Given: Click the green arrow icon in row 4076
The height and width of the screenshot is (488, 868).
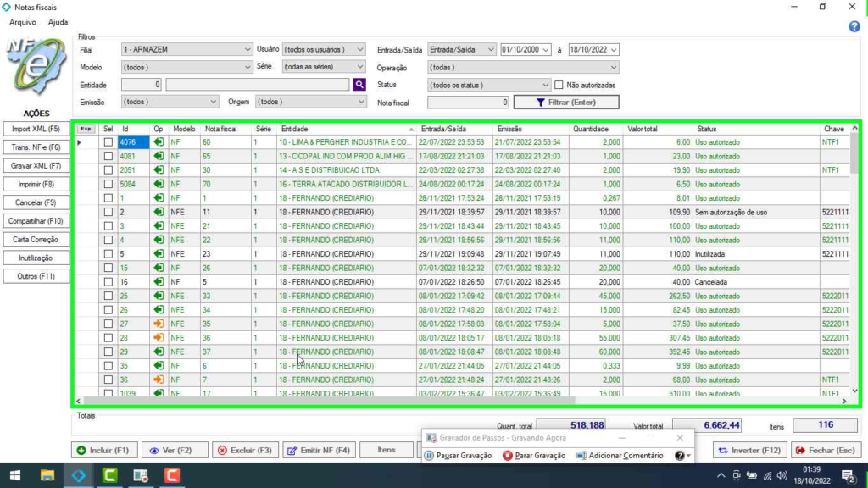Looking at the screenshot, I should tap(159, 142).
